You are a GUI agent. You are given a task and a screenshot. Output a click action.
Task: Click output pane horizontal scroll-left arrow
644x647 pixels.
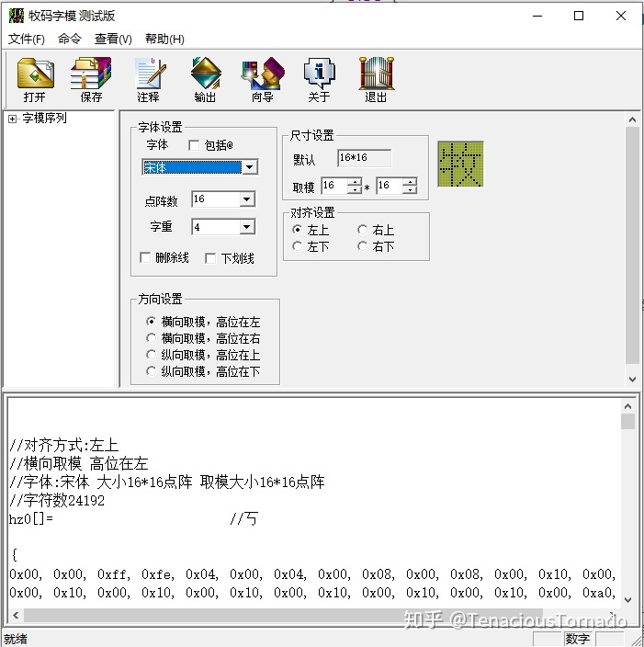point(16,616)
